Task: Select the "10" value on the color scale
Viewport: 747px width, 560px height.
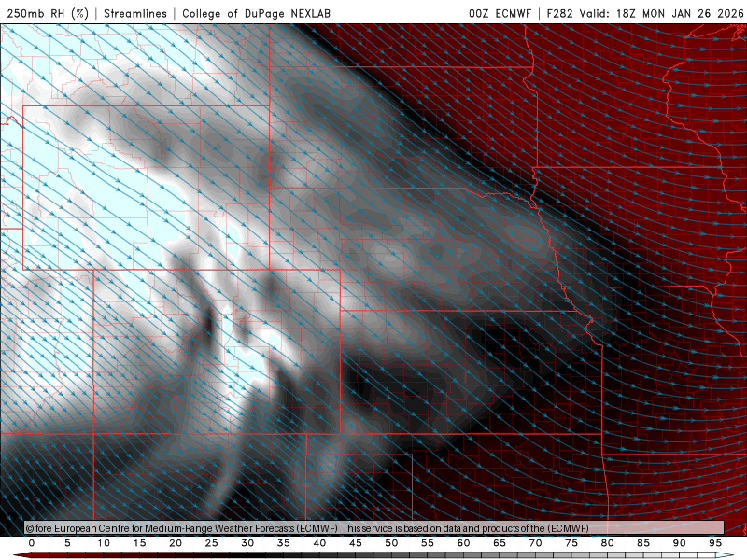Action: (x=104, y=543)
